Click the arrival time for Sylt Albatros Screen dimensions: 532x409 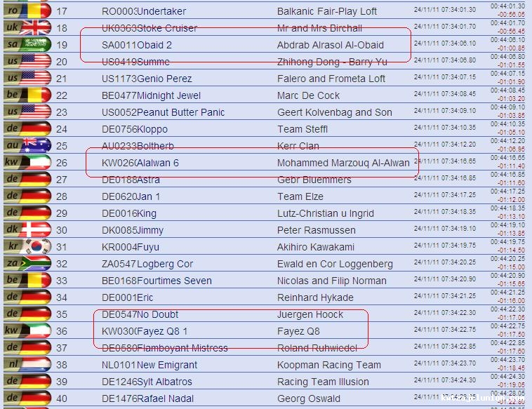click(x=444, y=382)
